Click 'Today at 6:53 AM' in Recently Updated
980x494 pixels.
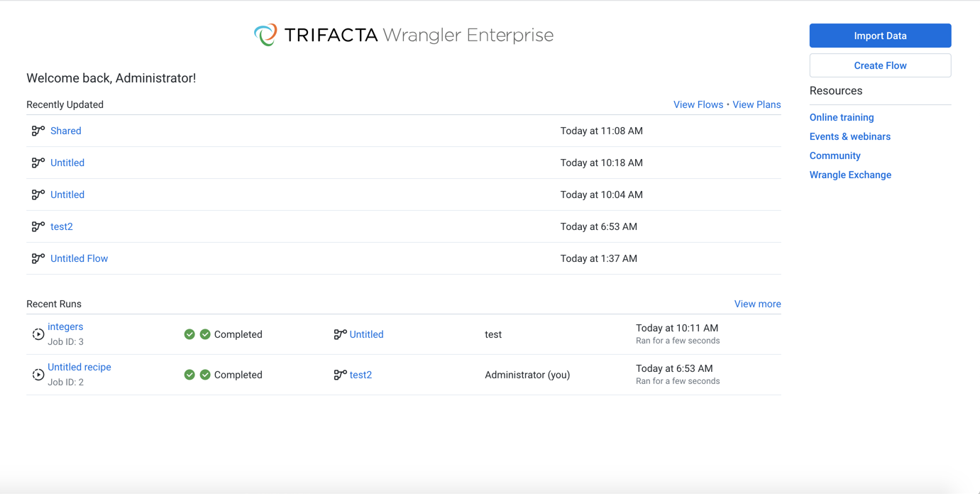click(599, 226)
